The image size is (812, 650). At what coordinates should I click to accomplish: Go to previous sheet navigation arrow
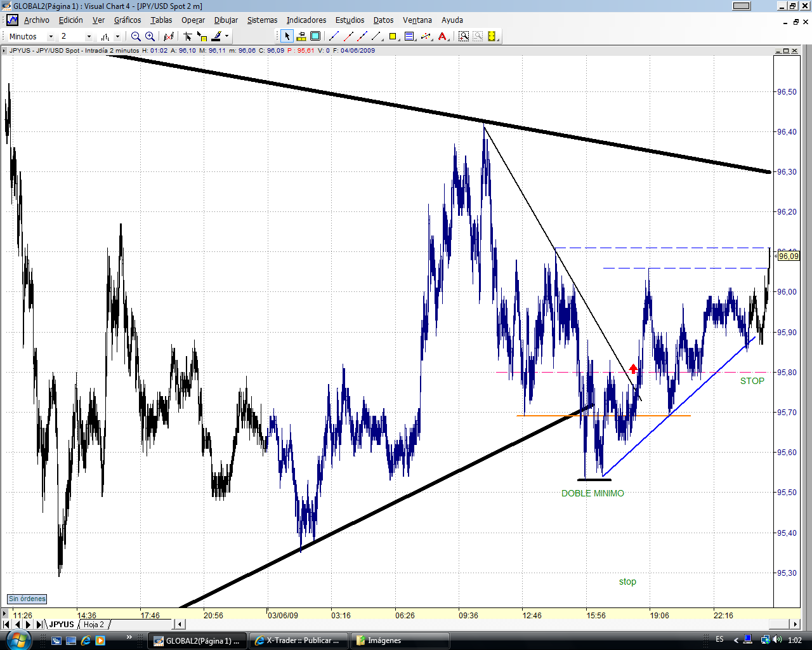coord(17,625)
